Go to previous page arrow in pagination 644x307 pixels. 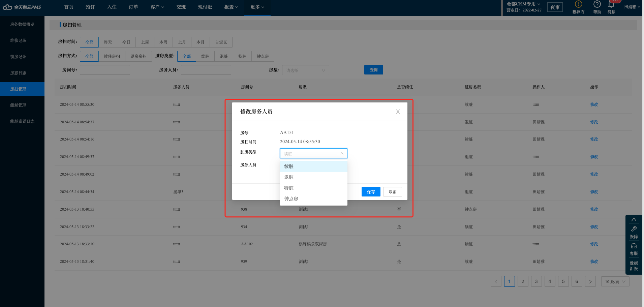pos(496,281)
